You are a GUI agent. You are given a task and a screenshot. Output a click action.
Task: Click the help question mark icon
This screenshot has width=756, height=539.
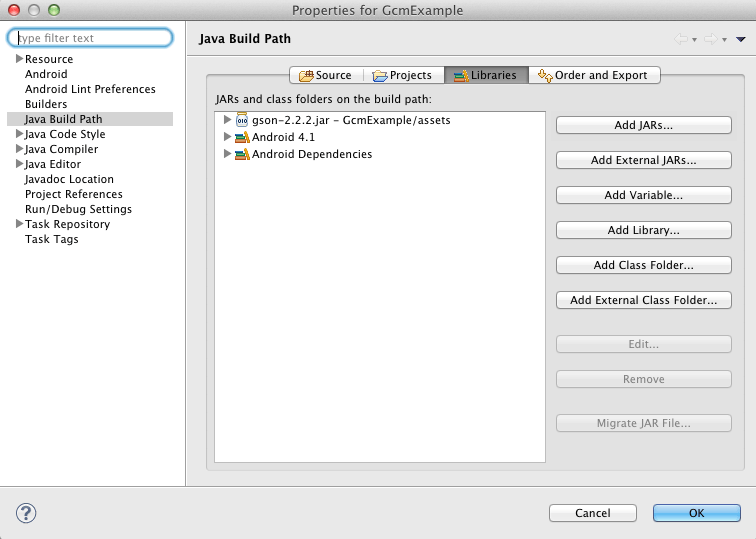pyautogui.click(x=26, y=513)
